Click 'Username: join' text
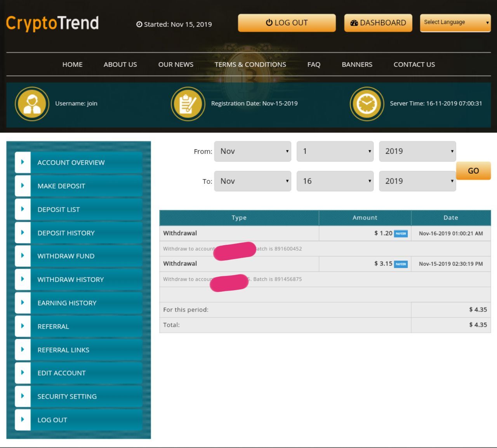The height and width of the screenshot is (448, 497). click(x=76, y=103)
